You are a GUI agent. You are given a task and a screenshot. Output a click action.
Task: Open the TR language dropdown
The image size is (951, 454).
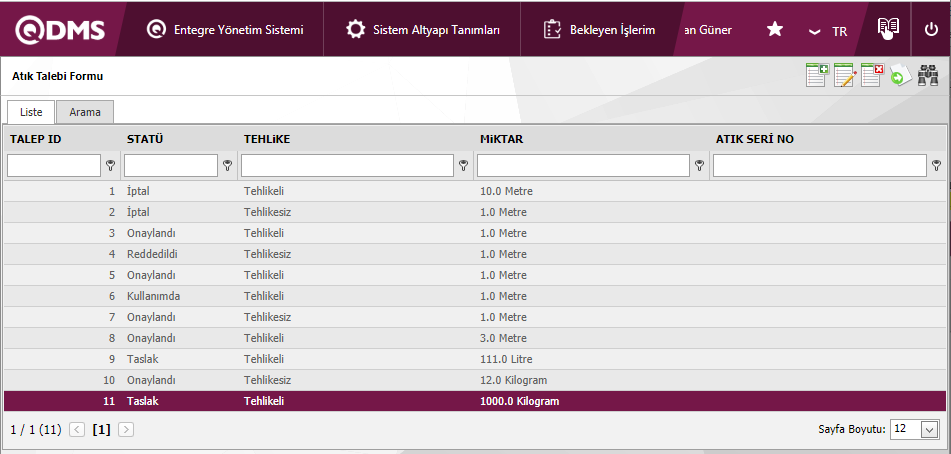[x=828, y=31]
